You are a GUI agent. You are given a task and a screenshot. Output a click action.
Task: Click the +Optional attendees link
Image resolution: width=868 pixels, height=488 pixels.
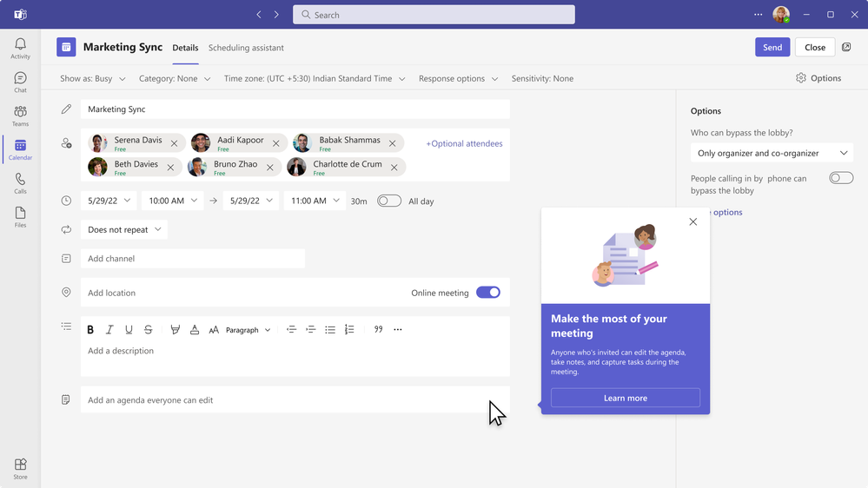pyautogui.click(x=464, y=143)
